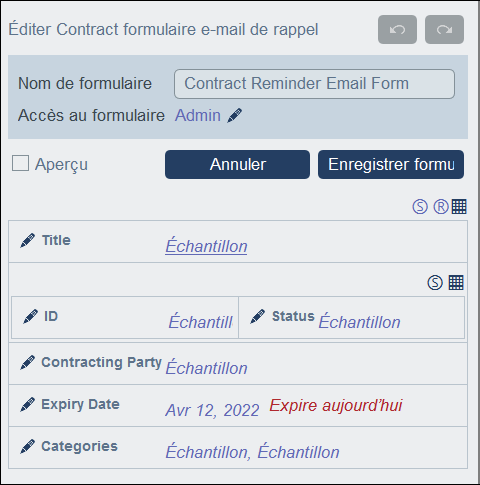The image size is (480, 485).
Task: Open the inner table grid icon
Action: (456, 283)
